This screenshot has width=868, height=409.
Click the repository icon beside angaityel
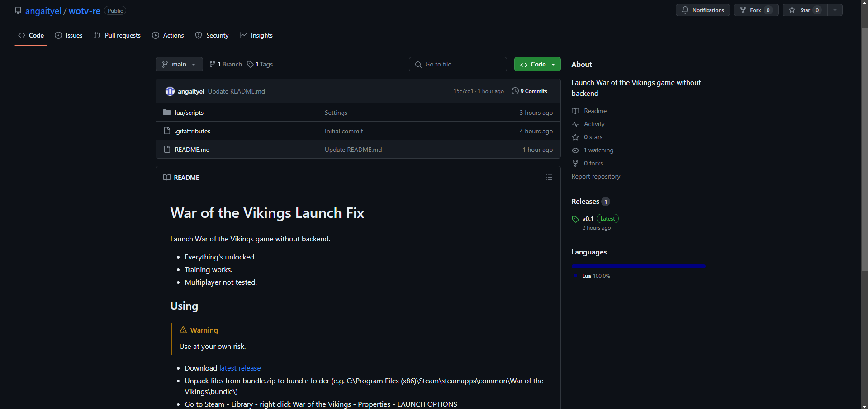18,10
